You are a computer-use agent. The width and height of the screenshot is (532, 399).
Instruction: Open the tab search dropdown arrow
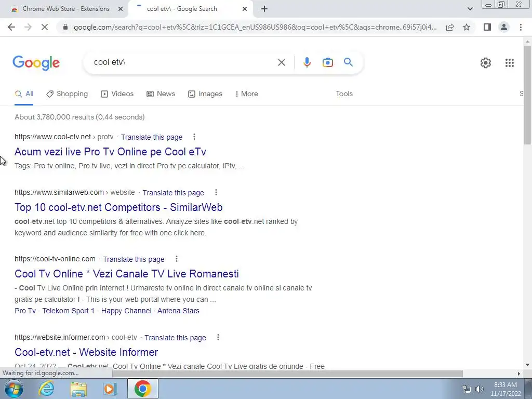coord(470,9)
